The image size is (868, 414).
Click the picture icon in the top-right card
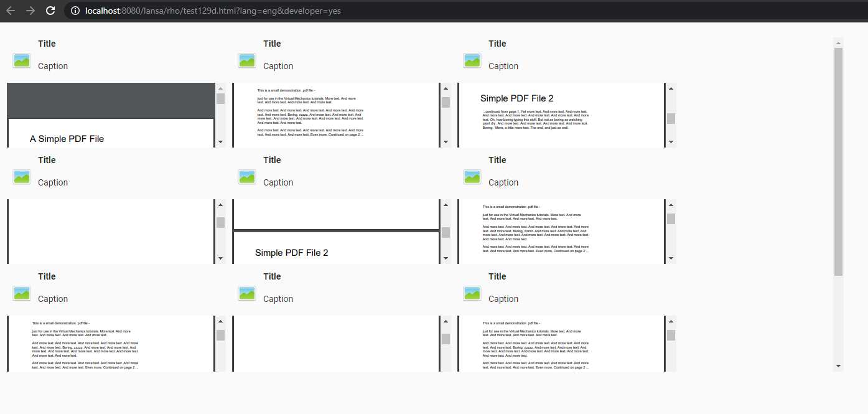click(472, 60)
